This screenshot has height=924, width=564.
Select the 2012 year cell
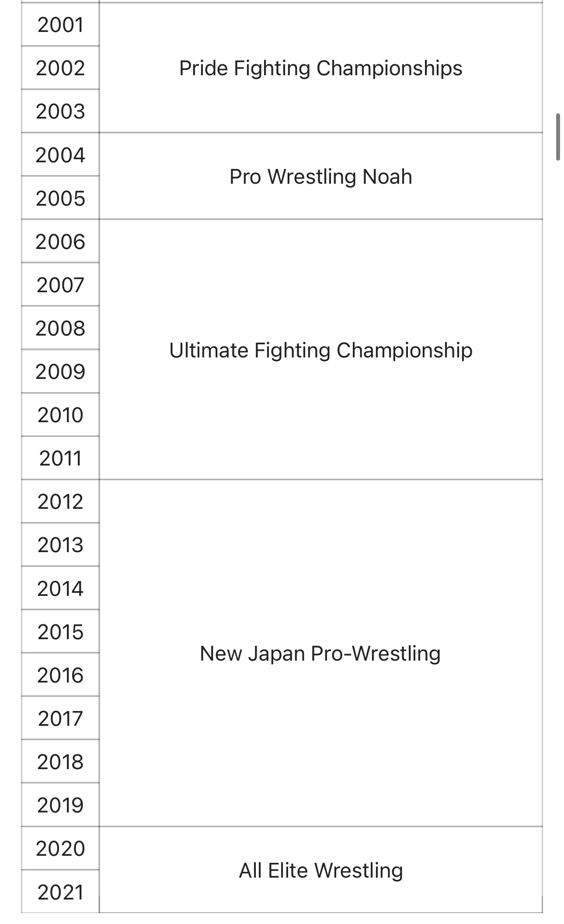pyautogui.click(x=60, y=502)
